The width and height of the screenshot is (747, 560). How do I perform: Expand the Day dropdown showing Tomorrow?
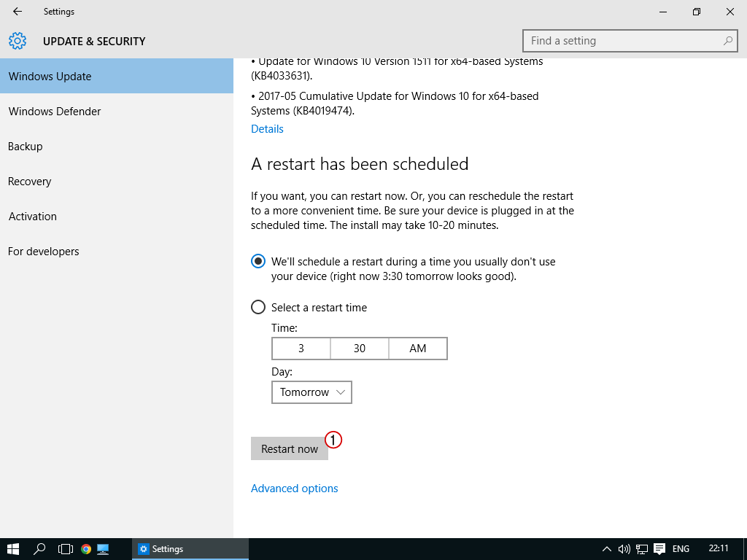(x=311, y=392)
